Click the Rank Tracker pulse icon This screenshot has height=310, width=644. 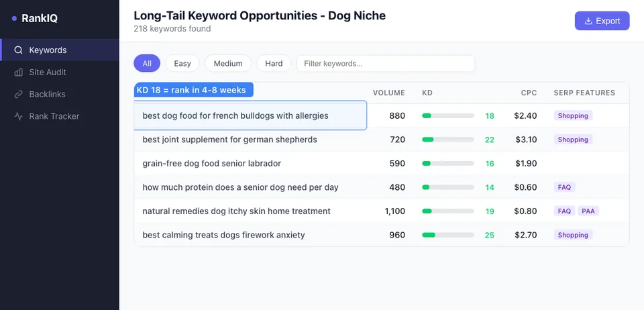18,116
